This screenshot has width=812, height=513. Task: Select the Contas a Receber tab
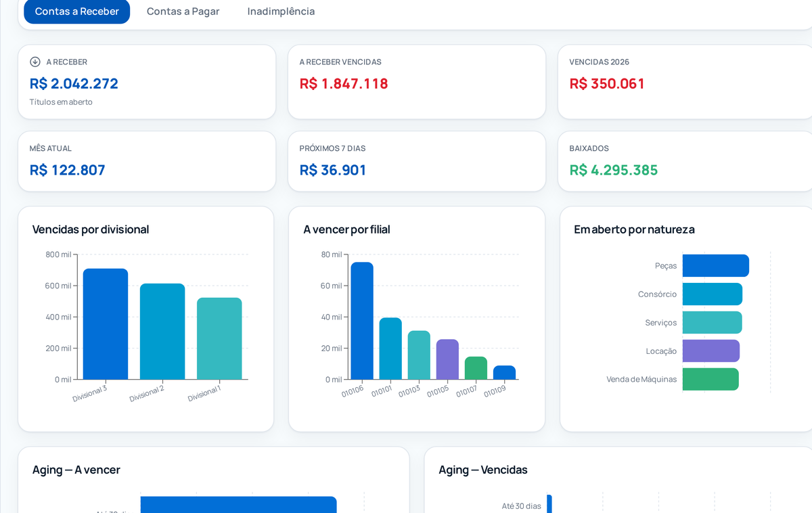(x=77, y=12)
